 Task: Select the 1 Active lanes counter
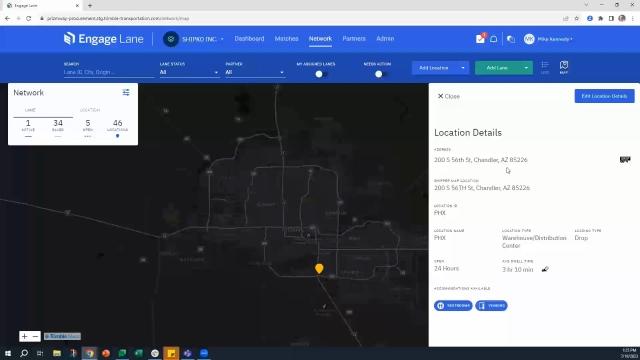coord(28,126)
